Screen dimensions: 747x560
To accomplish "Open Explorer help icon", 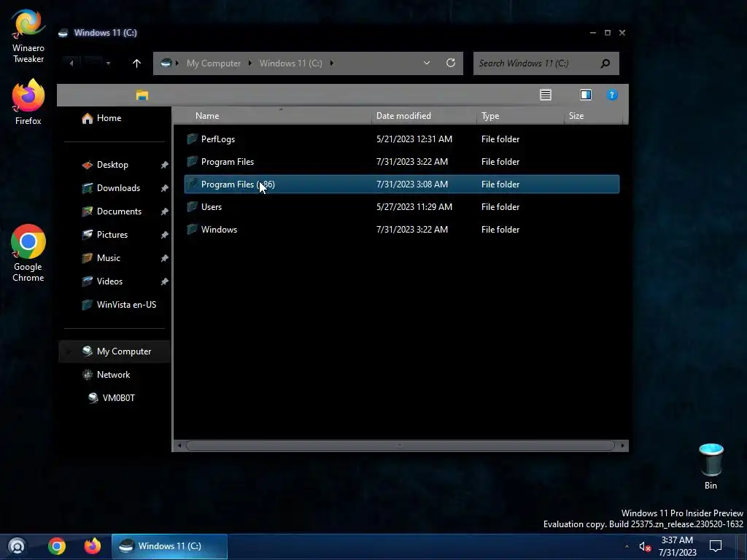I will pos(612,96).
